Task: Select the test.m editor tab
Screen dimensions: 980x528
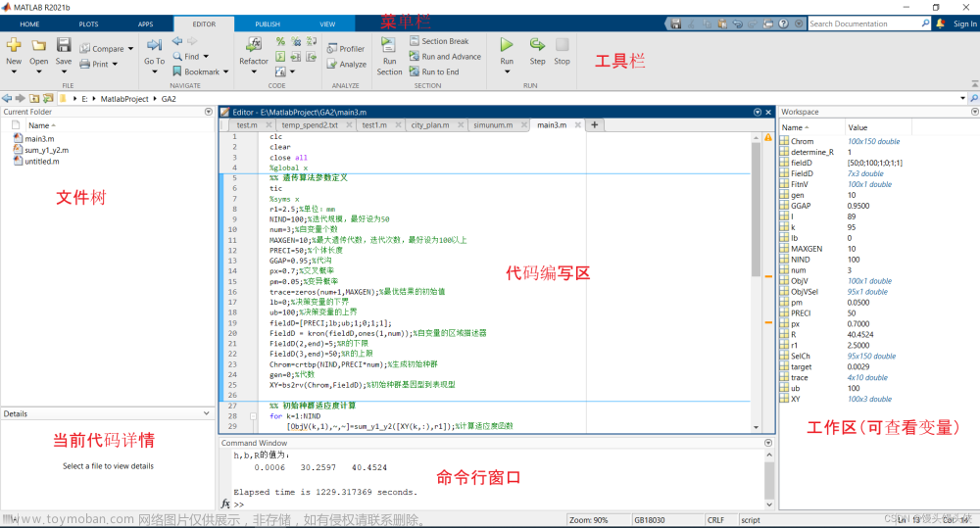Action: 247,125
